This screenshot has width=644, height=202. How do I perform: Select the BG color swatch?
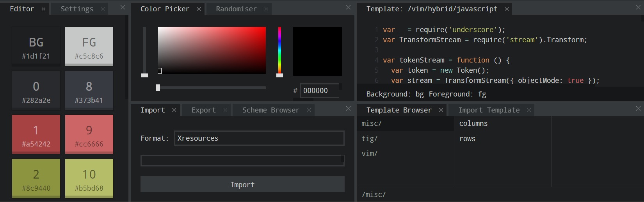click(36, 46)
